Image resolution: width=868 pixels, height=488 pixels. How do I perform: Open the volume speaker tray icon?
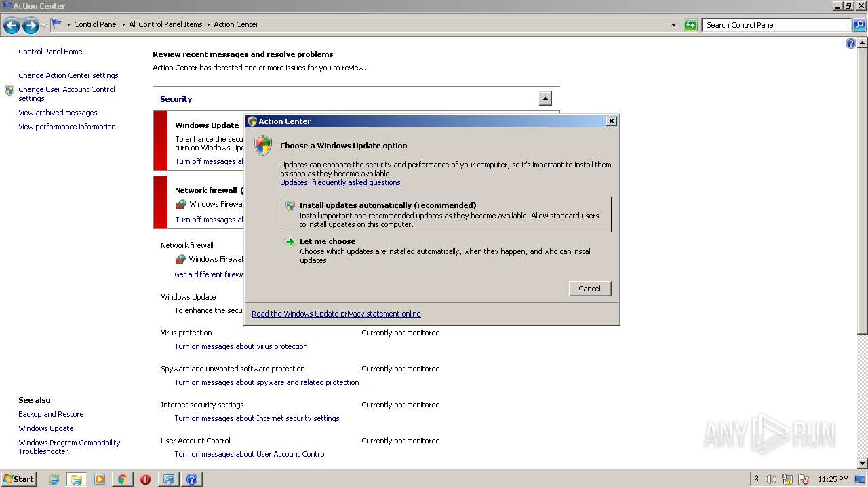[771, 479]
